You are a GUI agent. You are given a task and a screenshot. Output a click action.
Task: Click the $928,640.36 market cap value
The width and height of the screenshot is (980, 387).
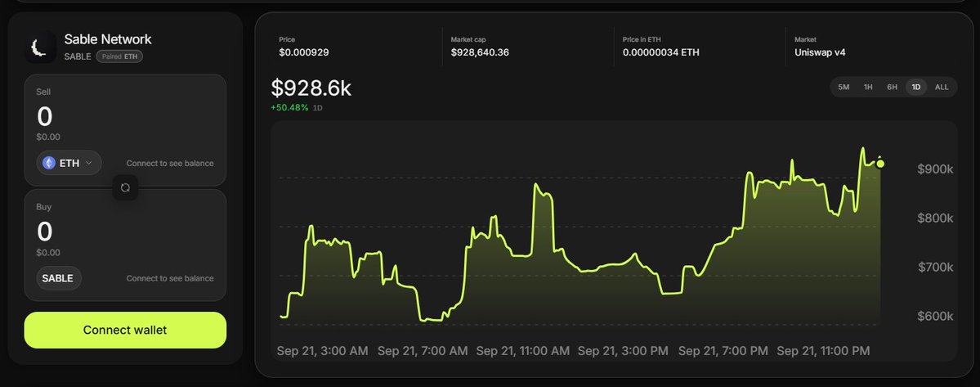pyautogui.click(x=480, y=52)
